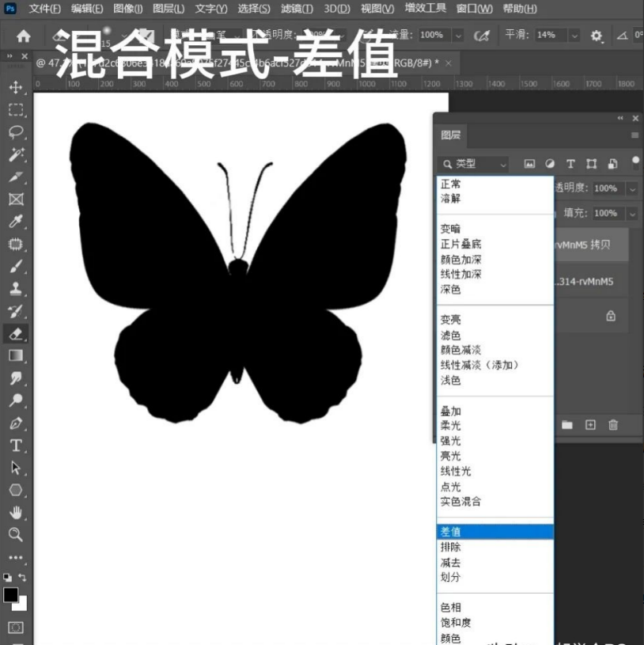The width and height of the screenshot is (644, 645).
Task: Select the Brush tool
Action: click(16, 266)
